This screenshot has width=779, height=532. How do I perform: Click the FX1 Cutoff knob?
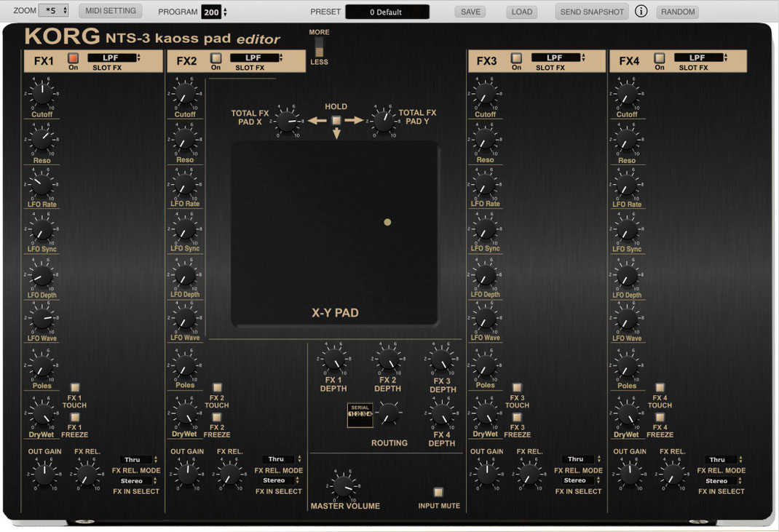tap(42, 94)
